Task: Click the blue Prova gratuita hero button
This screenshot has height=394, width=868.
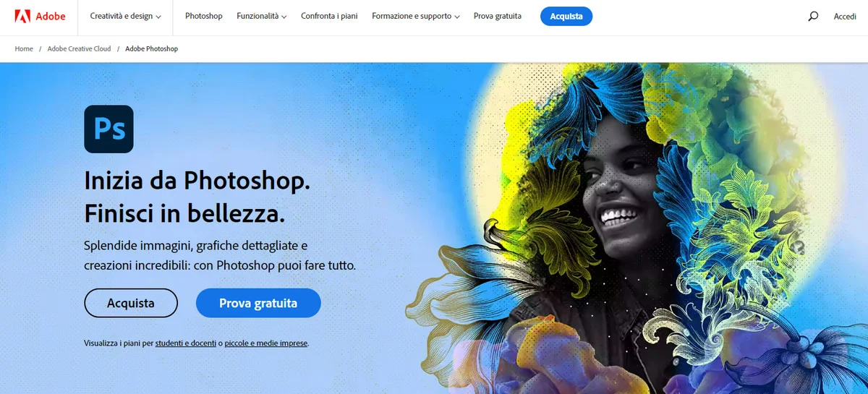Action: [258, 303]
